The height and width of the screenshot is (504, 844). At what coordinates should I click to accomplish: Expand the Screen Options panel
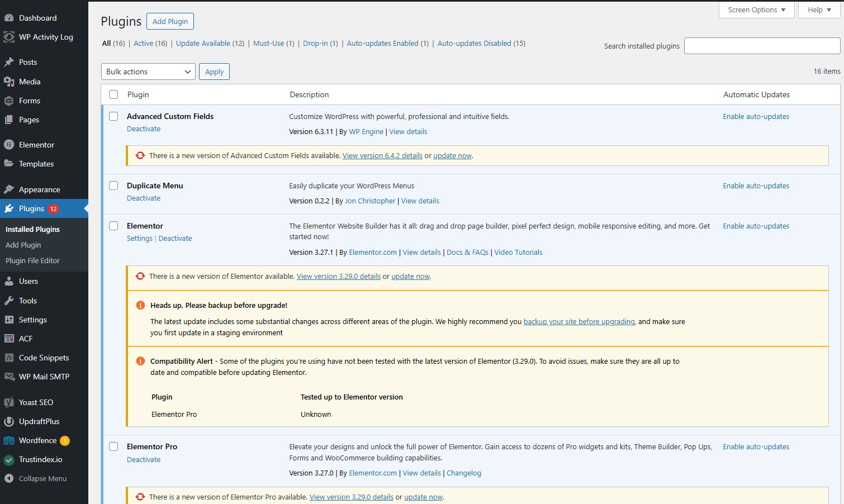point(756,10)
